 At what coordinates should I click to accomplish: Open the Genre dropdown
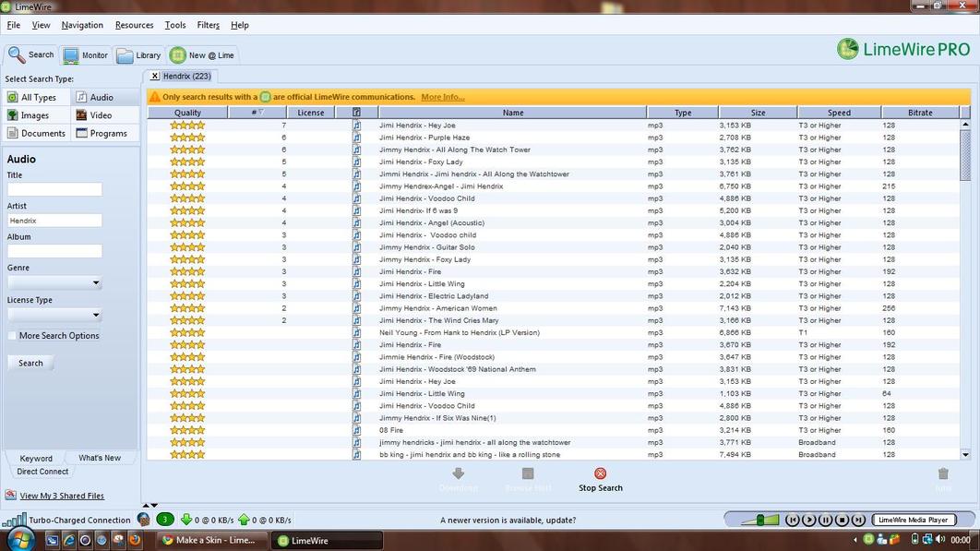(54, 282)
